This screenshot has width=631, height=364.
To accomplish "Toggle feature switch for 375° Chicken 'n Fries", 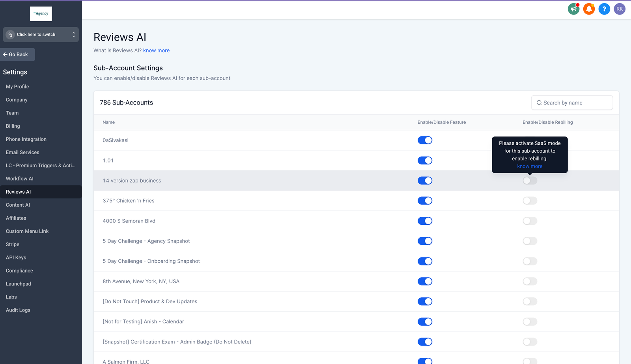I will click(425, 201).
